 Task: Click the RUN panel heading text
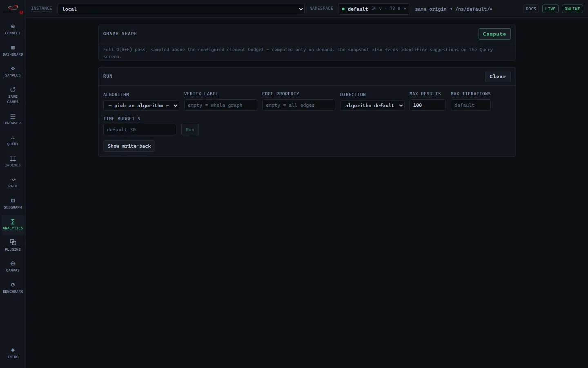(x=108, y=76)
